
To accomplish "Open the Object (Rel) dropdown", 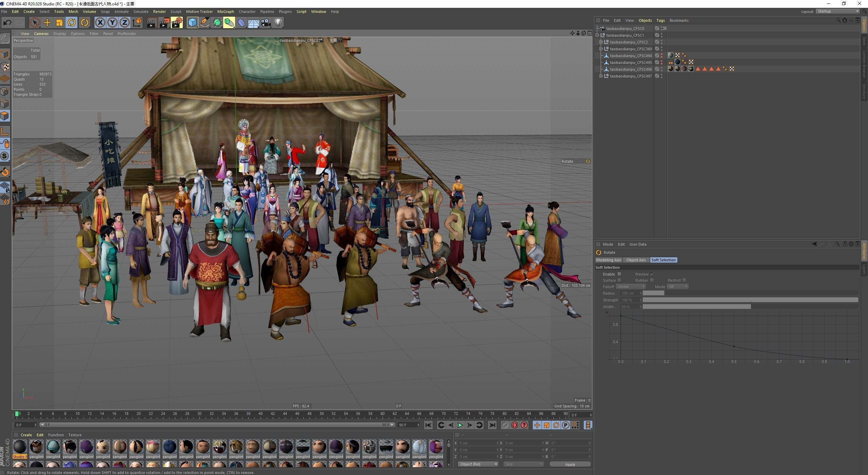I will coord(478,464).
